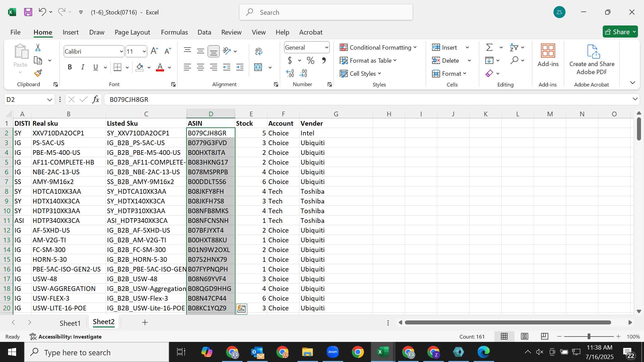Toggle Bold formatting
This screenshot has width=644, height=362.
point(70,67)
